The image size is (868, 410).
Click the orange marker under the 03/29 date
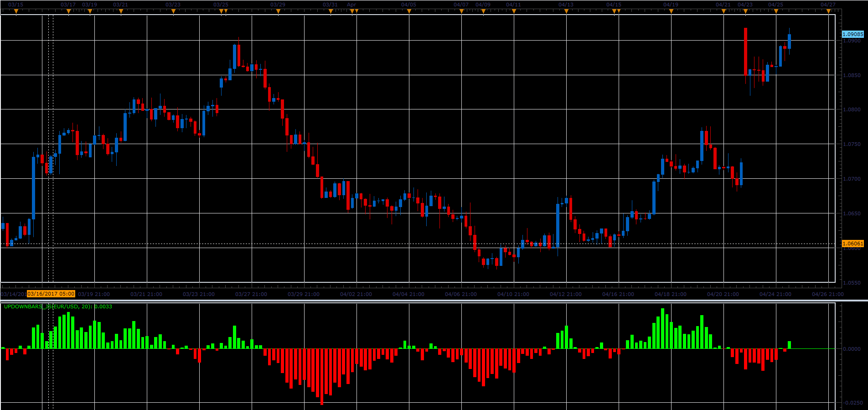pyautogui.click(x=278, y=11)
